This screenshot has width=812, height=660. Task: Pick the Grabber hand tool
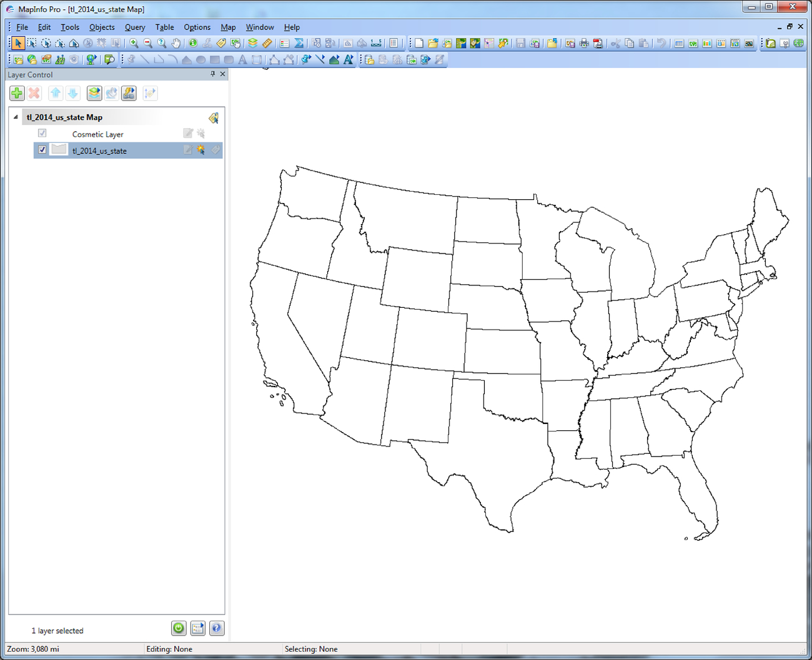(x=176, y=43)
